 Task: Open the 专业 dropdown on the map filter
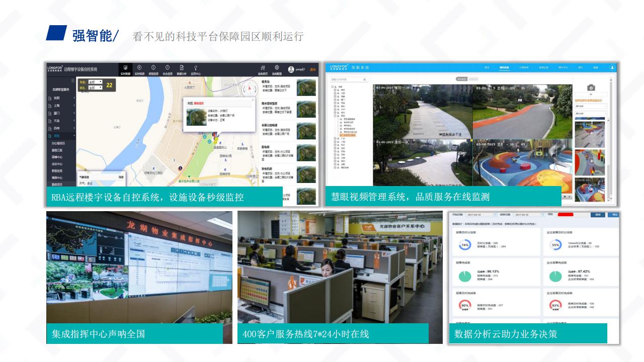click(x=95, y=81)
